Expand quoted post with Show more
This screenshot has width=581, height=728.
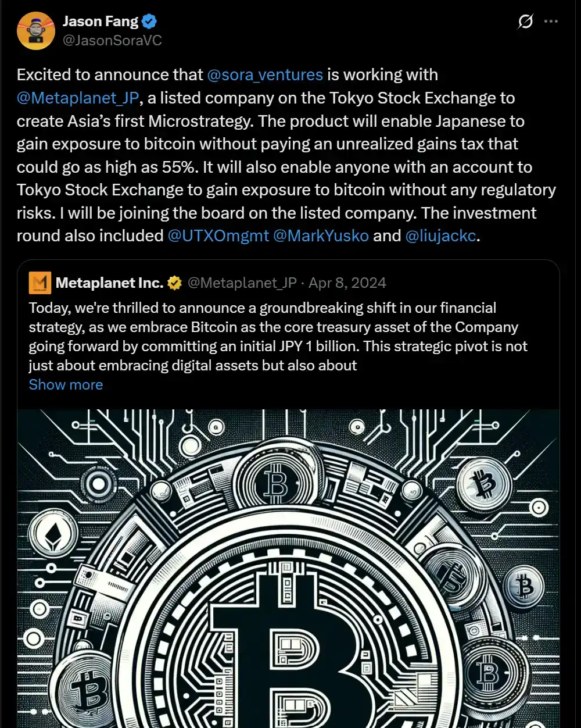[x=66, y=385]
